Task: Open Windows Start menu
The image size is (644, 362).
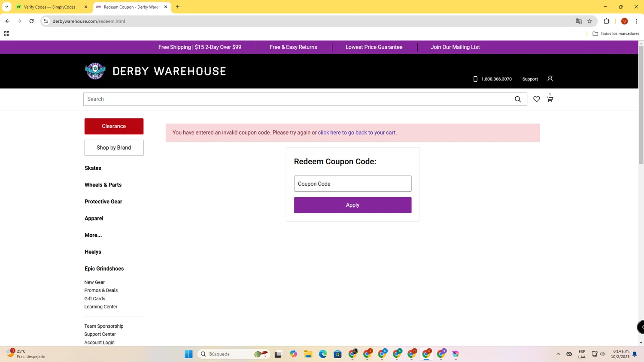Action: [188, 354]
